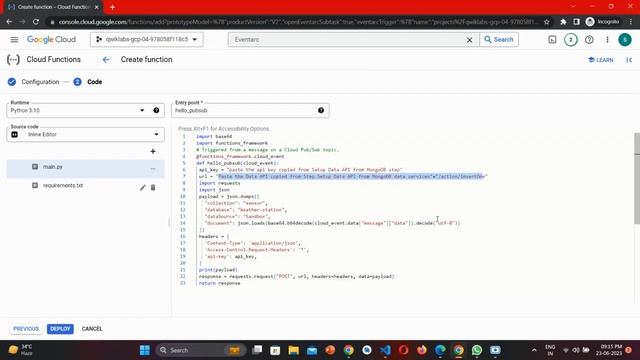Reload the browser page
640x360 pixels.
(36, 22)
